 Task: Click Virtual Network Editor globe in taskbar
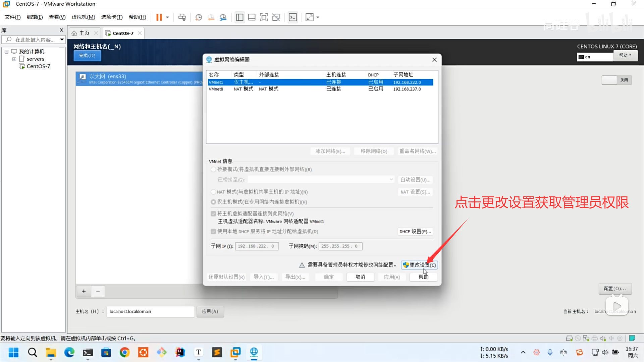pos(254,352)
